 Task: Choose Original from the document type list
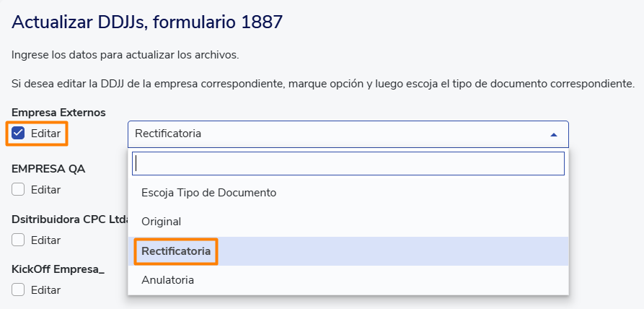[161, 222]
